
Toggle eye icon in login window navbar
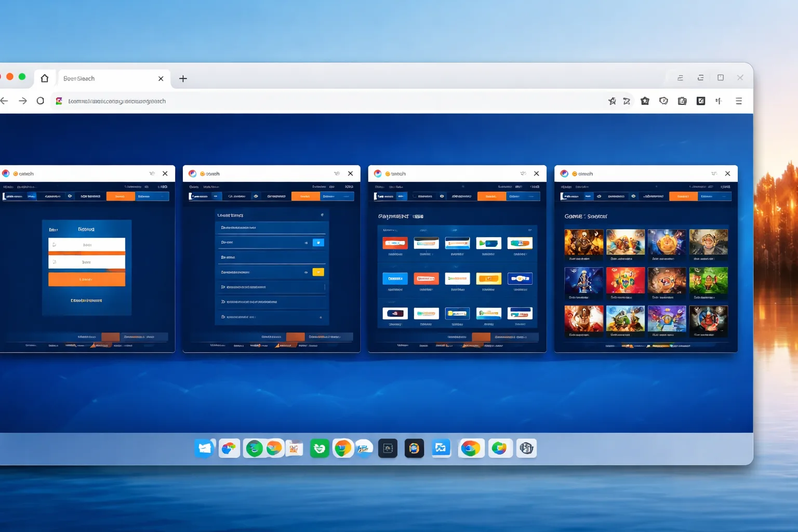(x=70, y=196)
